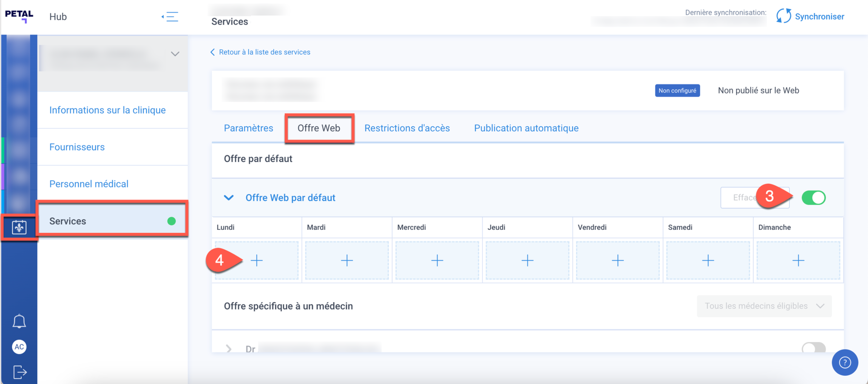Open the clinic selector dropdown chevron
The image size is (868, 384).
coord(175,54)
